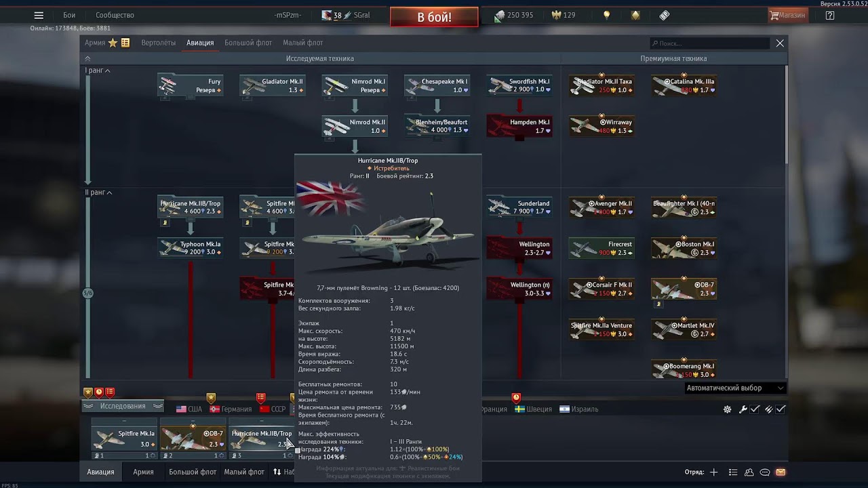Open the hamburger main menu

tap(39, 15)
